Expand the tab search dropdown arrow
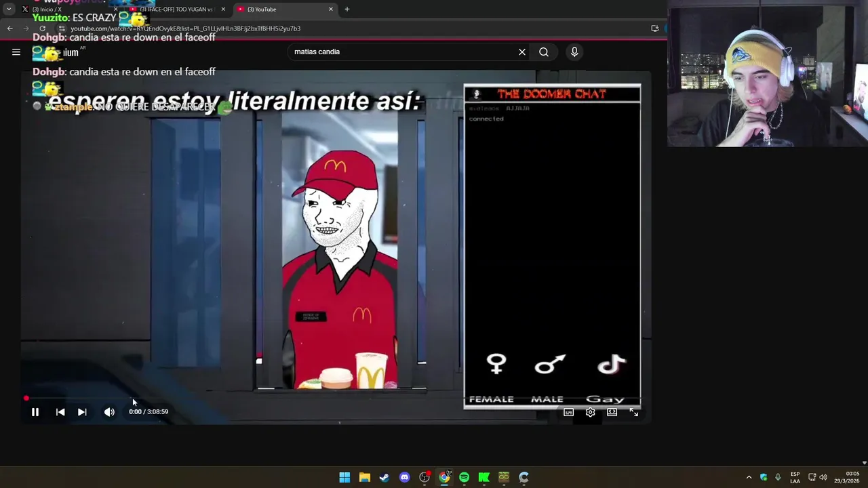 [9, 9]
